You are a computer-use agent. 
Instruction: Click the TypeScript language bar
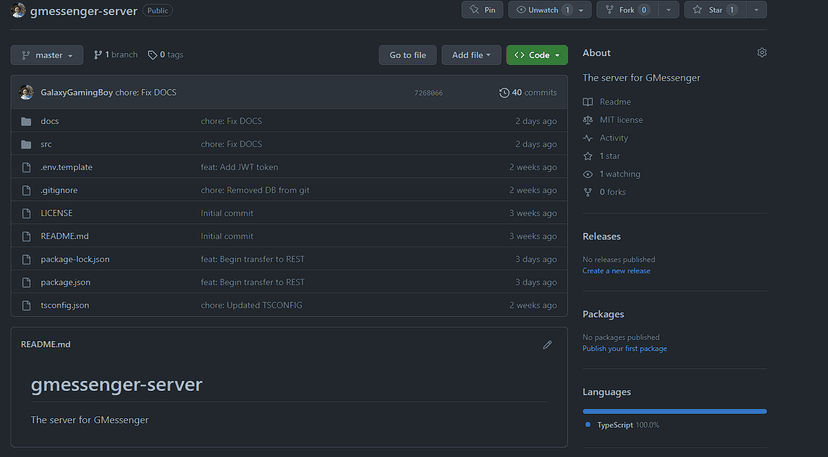pos(674,411)
